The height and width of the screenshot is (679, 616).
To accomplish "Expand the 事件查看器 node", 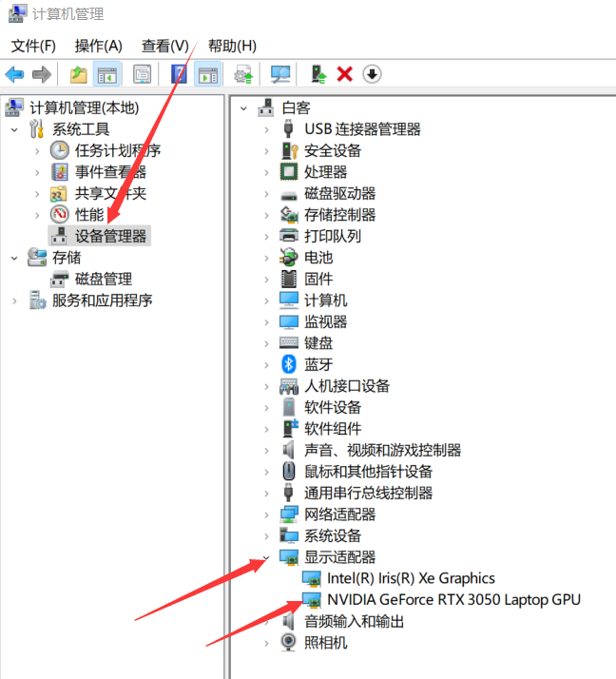I will coord(37,172).
